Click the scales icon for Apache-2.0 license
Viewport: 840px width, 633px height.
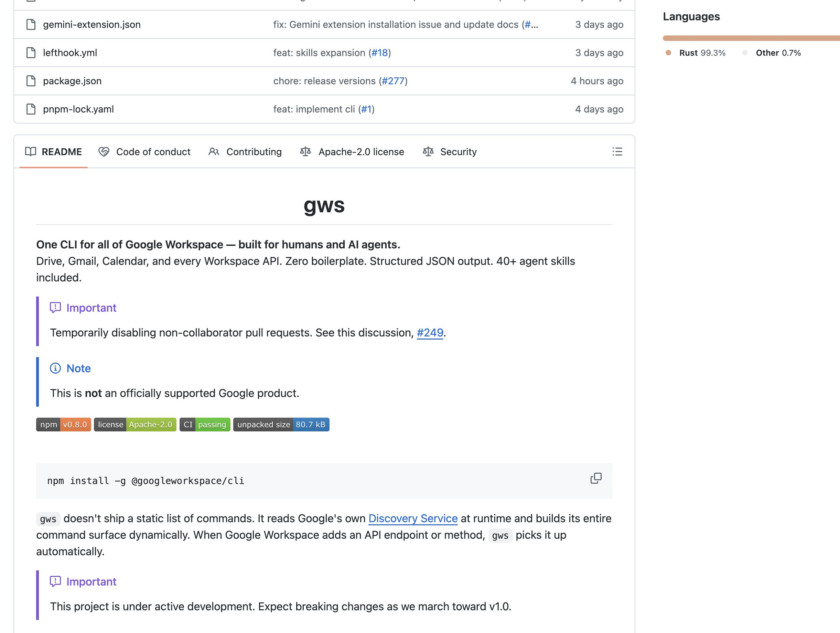305,151
